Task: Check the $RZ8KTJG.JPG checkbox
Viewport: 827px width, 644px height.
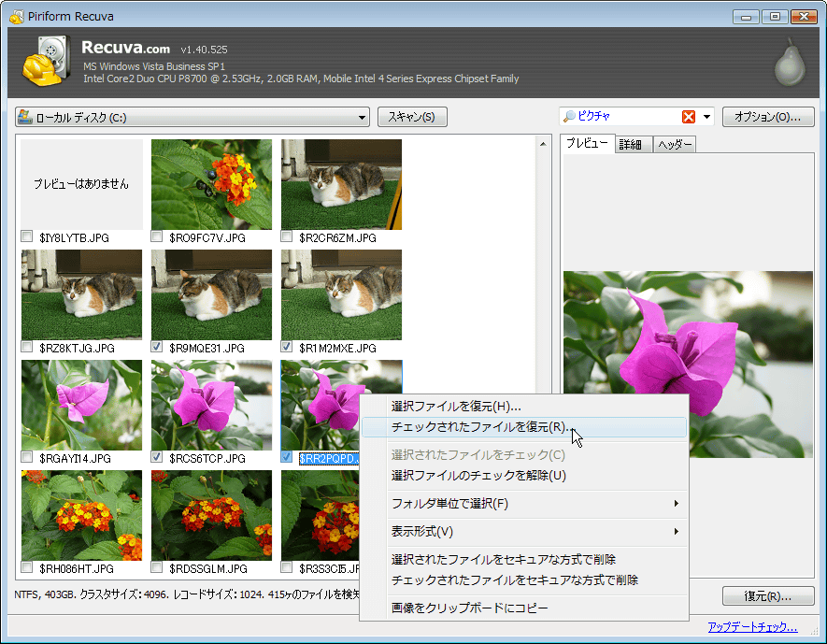Action: 26,347
